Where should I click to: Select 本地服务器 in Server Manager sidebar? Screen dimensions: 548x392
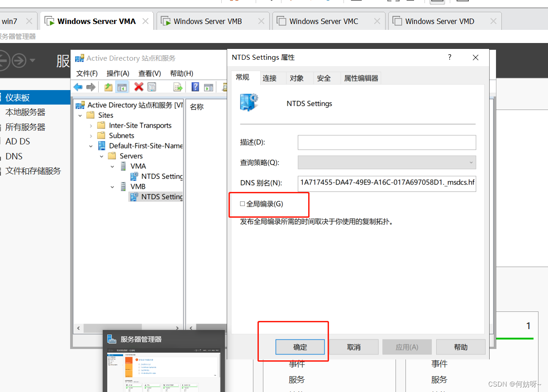[25, 112]
